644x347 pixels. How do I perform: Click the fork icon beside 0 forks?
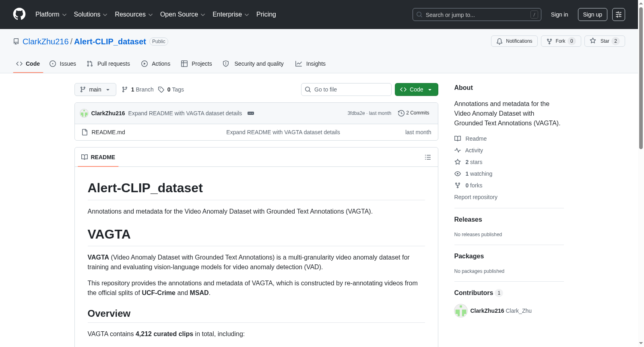pyautogui.click(x=458, y=185)
